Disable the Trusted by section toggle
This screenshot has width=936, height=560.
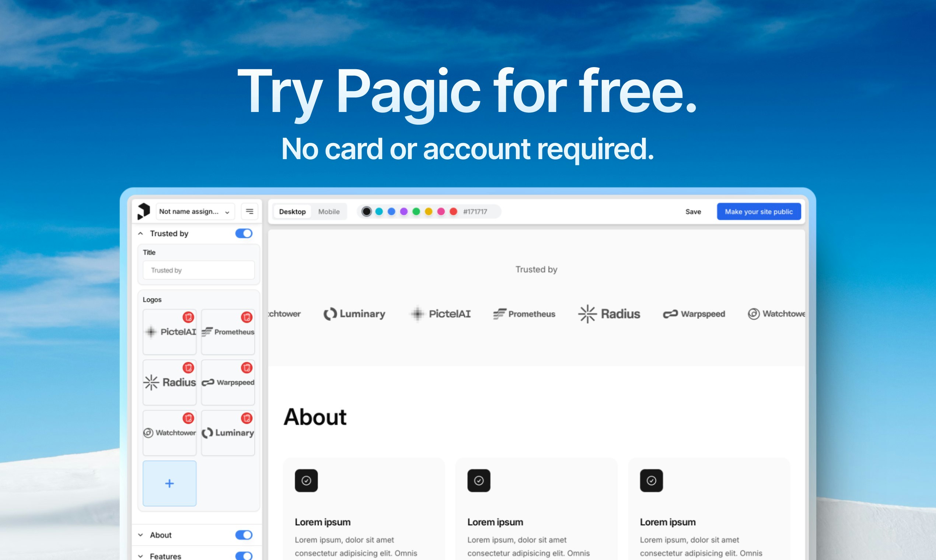point(244,233)
